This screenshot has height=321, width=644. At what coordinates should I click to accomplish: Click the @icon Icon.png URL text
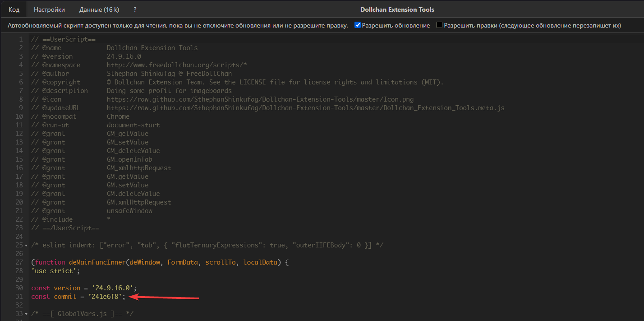[x=260, y=99]
